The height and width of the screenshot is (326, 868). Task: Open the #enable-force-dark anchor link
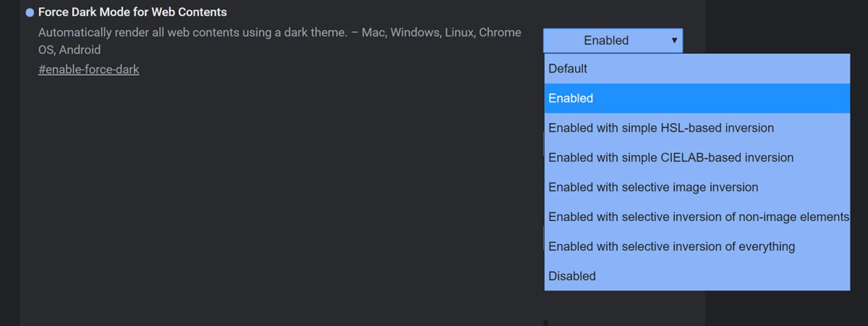[89, 69]
